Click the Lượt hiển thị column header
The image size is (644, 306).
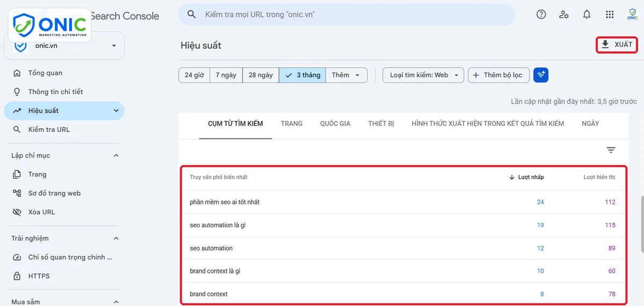point(599,177)
